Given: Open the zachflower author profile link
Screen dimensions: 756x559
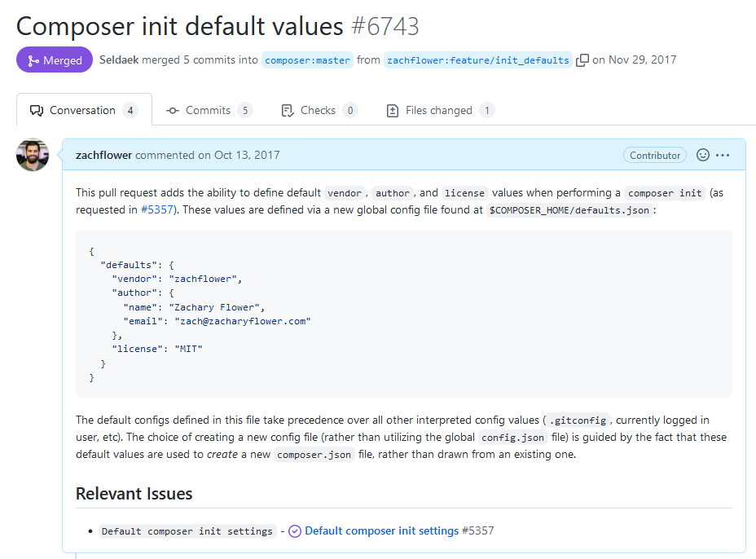Looking at the screenshot, I should 103,155.
